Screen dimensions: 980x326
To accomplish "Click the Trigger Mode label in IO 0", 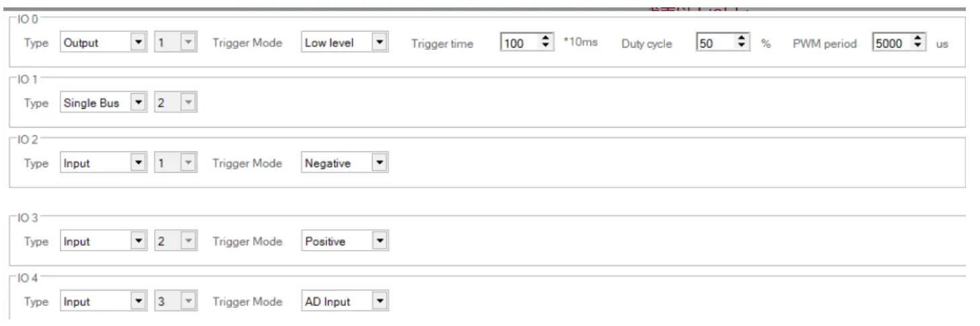I will point(247,42).
